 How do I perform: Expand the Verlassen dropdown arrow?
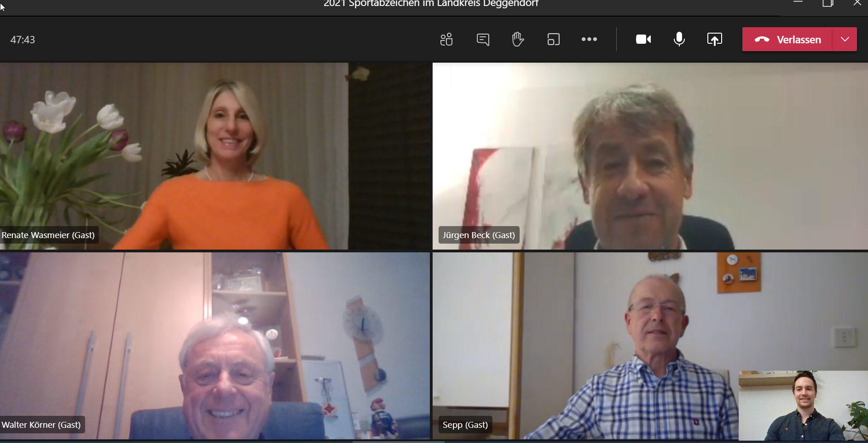tap(845, 40)
